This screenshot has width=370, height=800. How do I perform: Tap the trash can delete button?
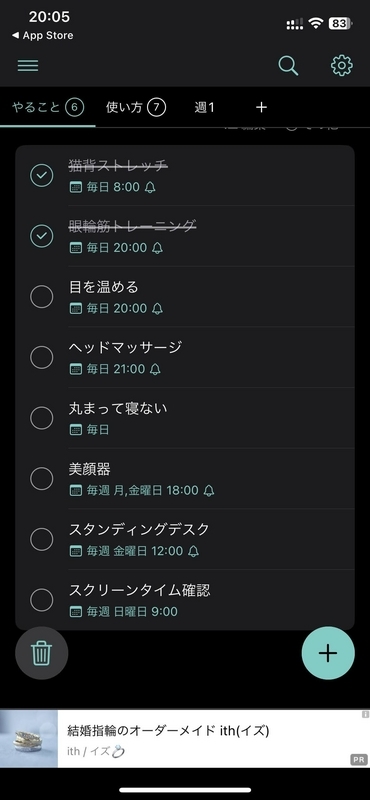click(41, 653)
